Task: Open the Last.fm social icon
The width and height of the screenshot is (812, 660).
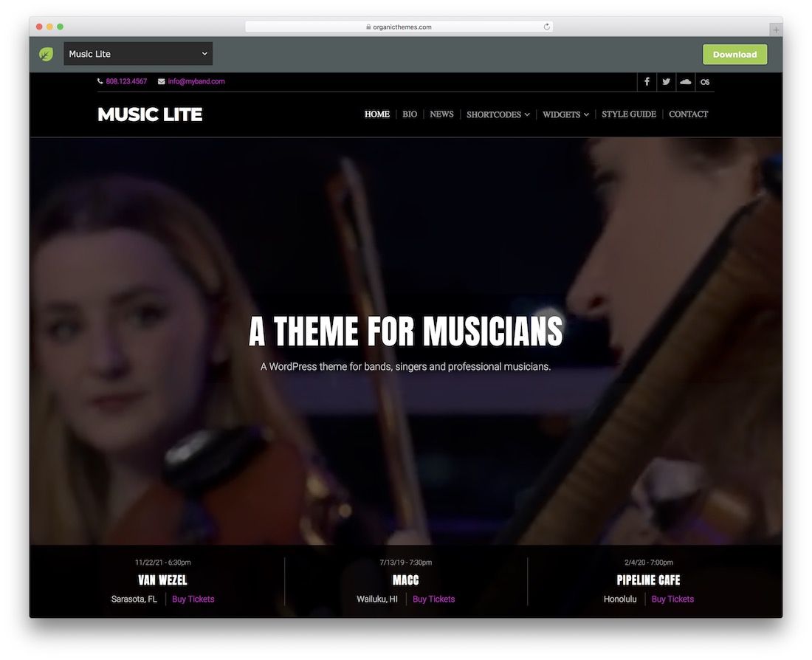Action: point(705,82)
